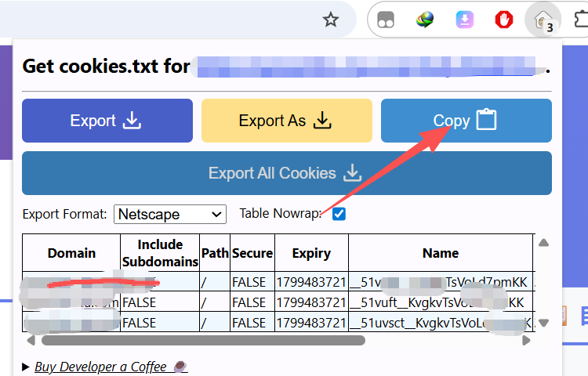Viewport: 588px width, 376px height.
Task: Click the table's scroll up arrow
Action: coord(543,241)
